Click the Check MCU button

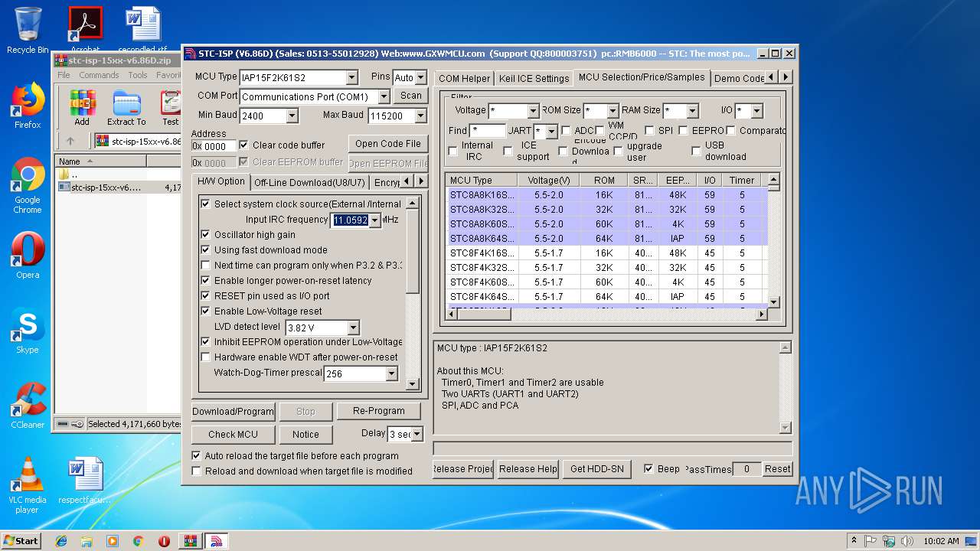233,434
